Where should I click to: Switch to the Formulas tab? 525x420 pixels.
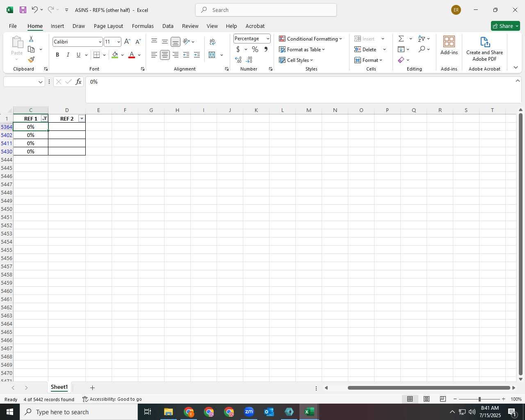143,26
